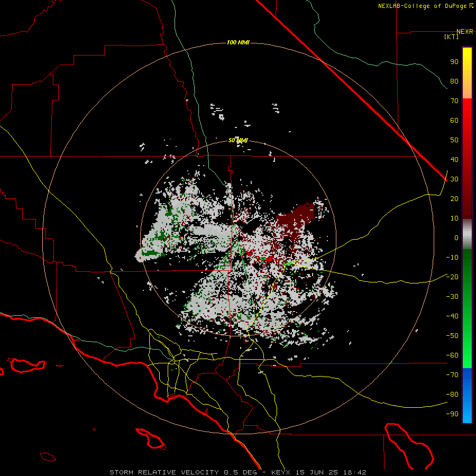Click the positive 90 scale label

(454, 62)
